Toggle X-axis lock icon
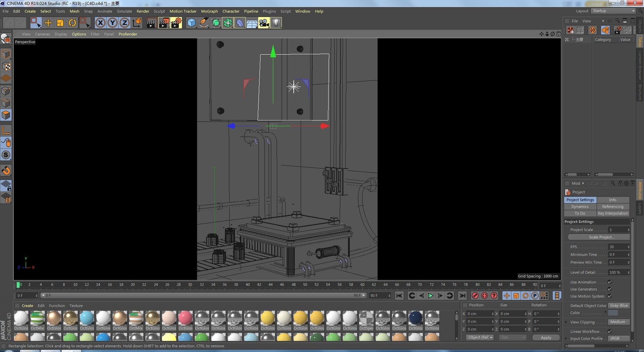The height and width of the screenshot is (352, 644). [x=100, y=23]
